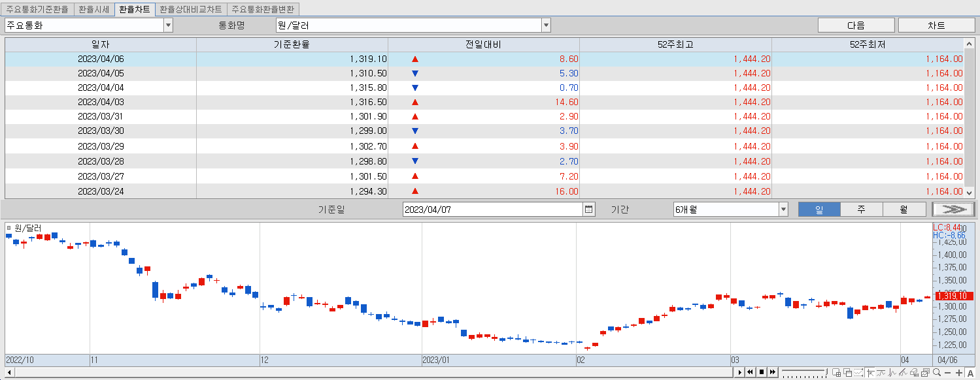The image size is (980, 380).
Task: Click the red 1,319.10 price tag on chart
Action: point(953,296)
